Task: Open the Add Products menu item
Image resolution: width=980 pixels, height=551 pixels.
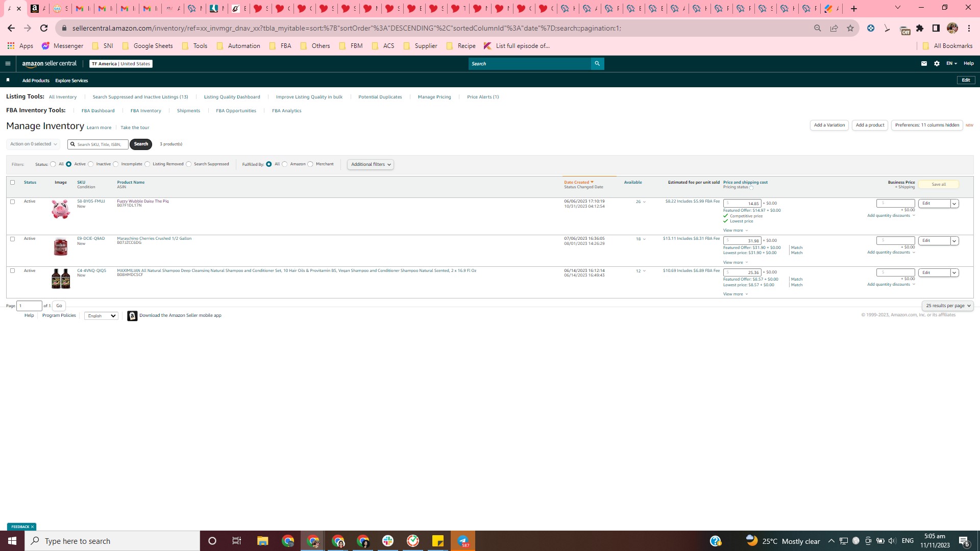Action: [36, 81]
